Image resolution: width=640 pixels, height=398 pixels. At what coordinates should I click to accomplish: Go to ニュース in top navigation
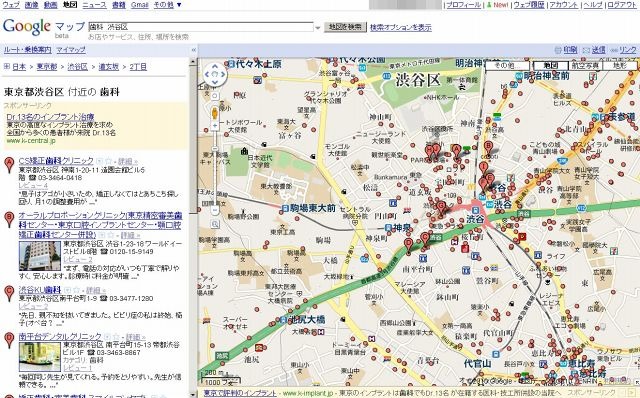click(94, 5)
